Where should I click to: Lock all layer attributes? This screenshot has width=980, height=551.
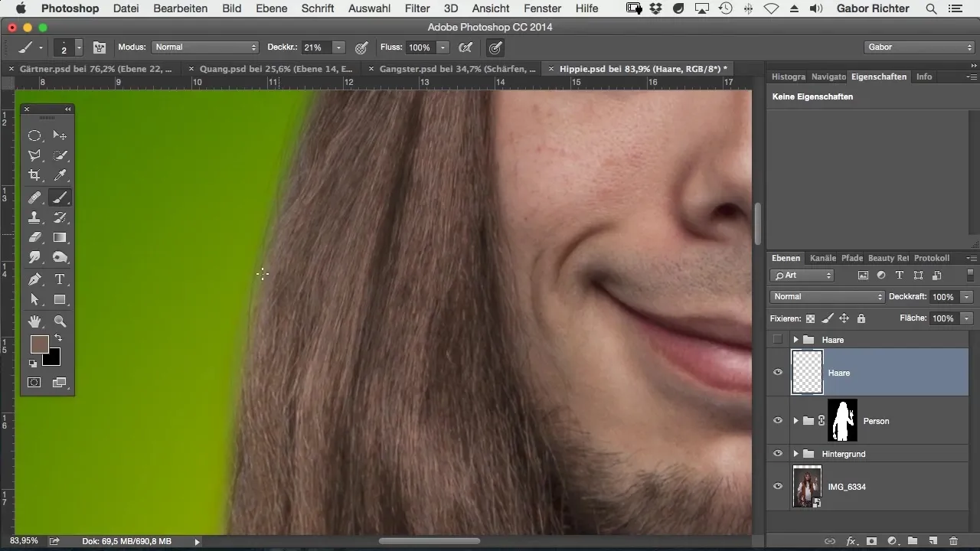[861, 318]
